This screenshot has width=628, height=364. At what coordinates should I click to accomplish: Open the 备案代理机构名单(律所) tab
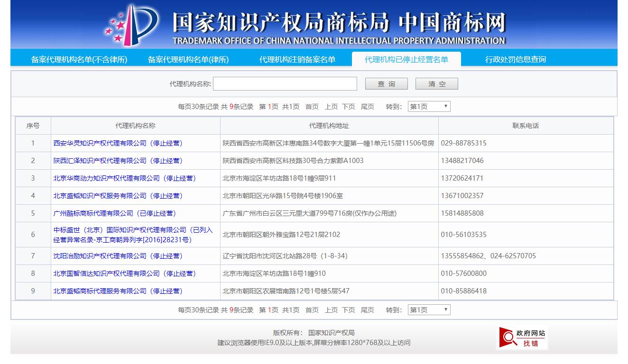click(x=188, y=59)
